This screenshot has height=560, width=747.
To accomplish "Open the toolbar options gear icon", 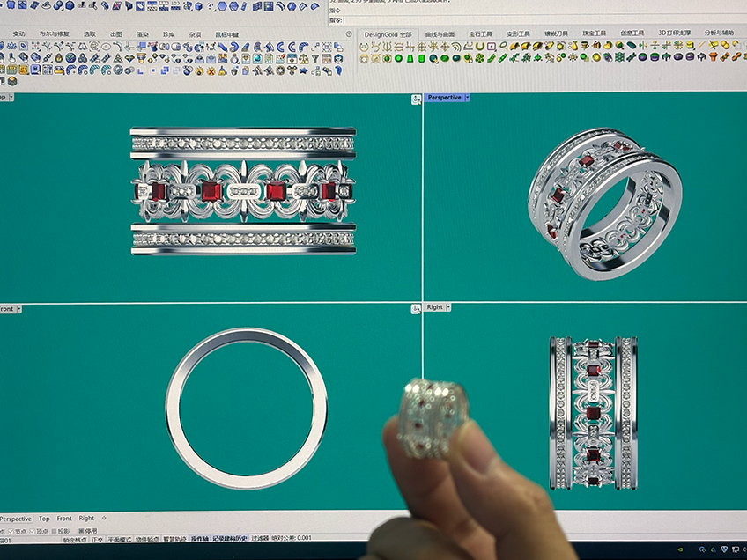I will 349,34.
